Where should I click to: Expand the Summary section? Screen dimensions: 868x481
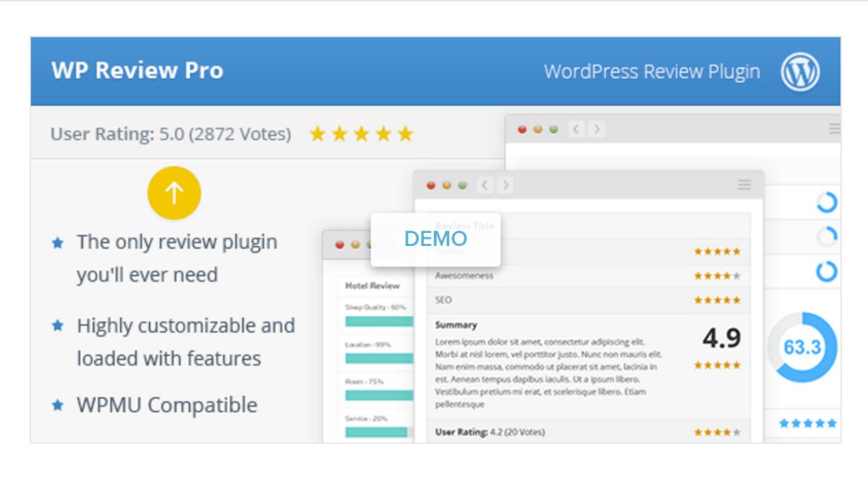click(456, 324)
